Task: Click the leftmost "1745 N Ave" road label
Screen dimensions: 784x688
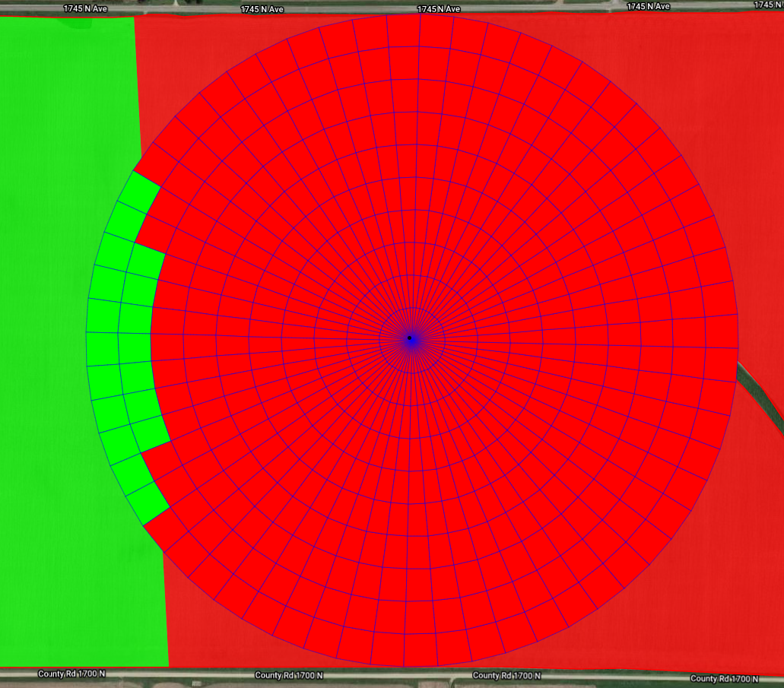Action: tap(85, 8)
